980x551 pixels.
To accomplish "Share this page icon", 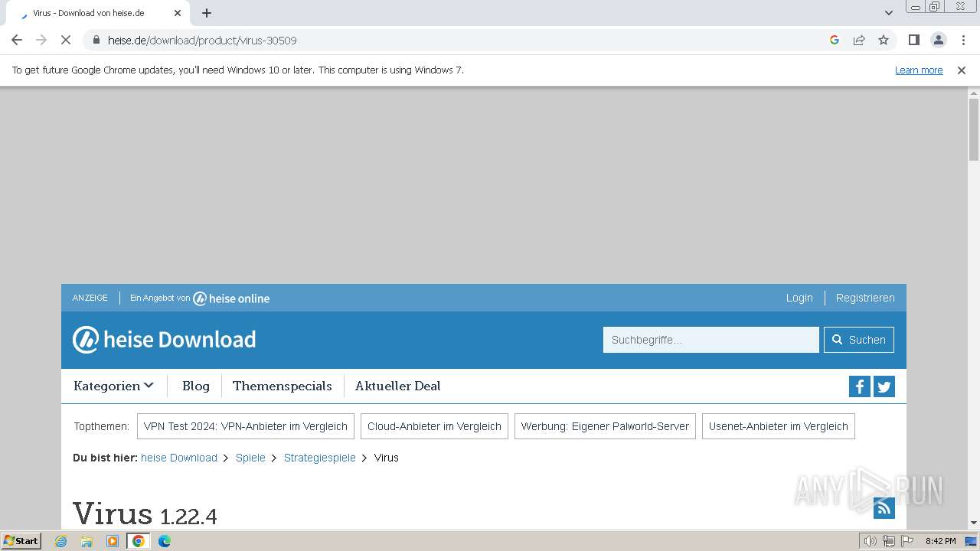I will point(859,40).
